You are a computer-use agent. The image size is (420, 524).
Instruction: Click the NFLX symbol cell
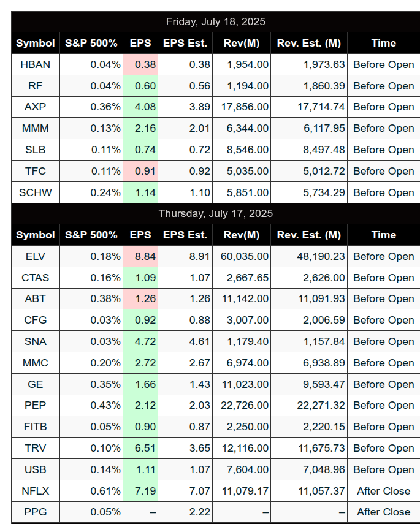tap(36, 491)
